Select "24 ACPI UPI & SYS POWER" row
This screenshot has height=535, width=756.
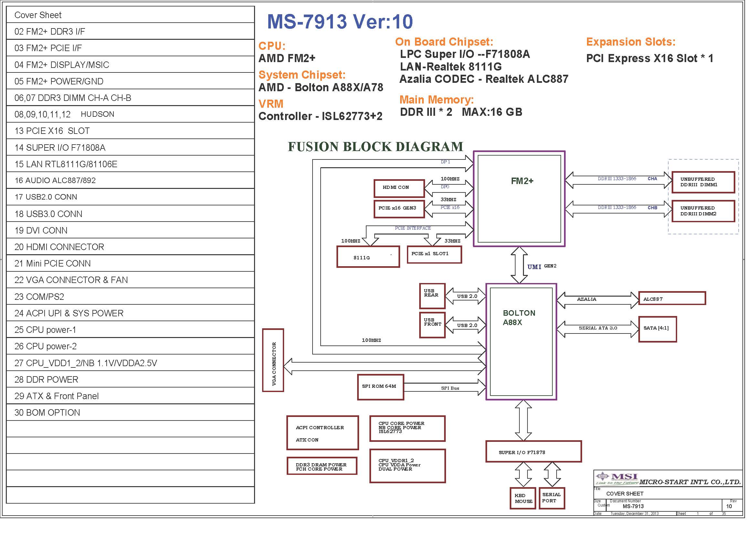130,313
